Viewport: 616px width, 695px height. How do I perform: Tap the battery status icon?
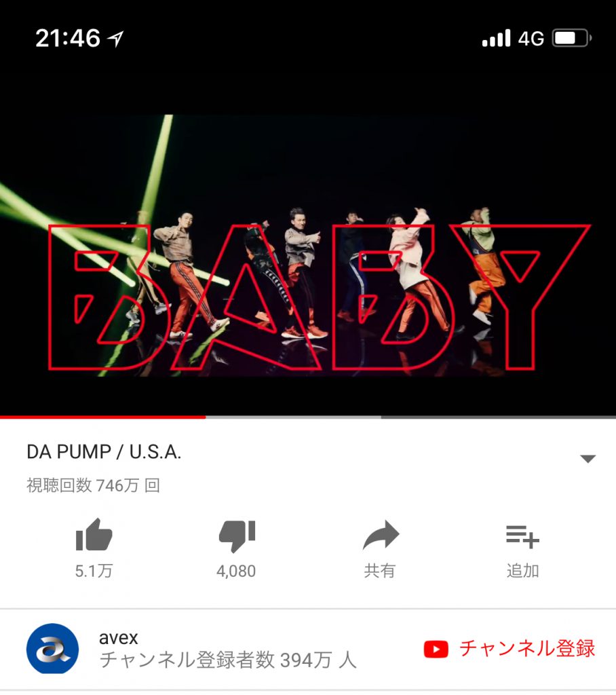[572, 38]
